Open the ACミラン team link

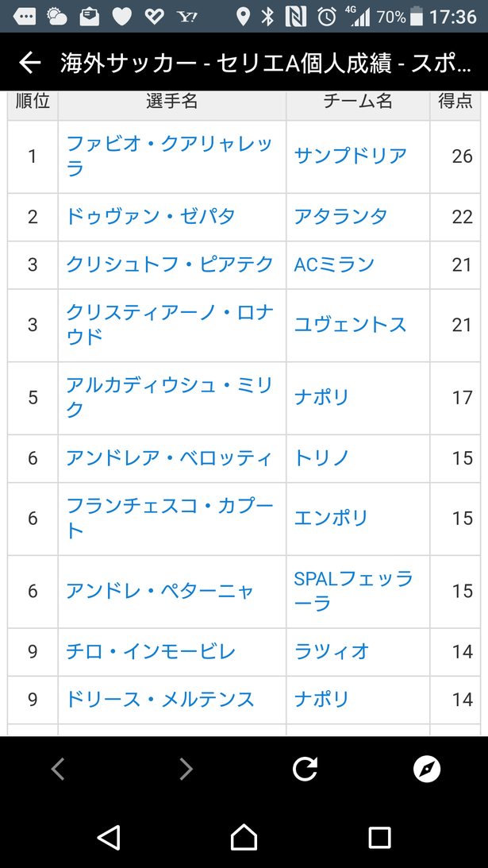(334, 264)
